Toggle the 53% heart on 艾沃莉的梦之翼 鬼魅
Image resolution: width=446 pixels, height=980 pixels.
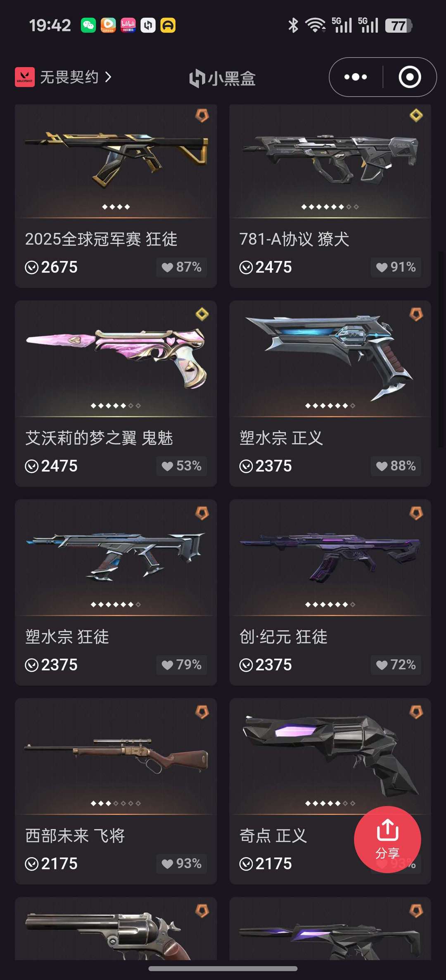coord(181,466)
